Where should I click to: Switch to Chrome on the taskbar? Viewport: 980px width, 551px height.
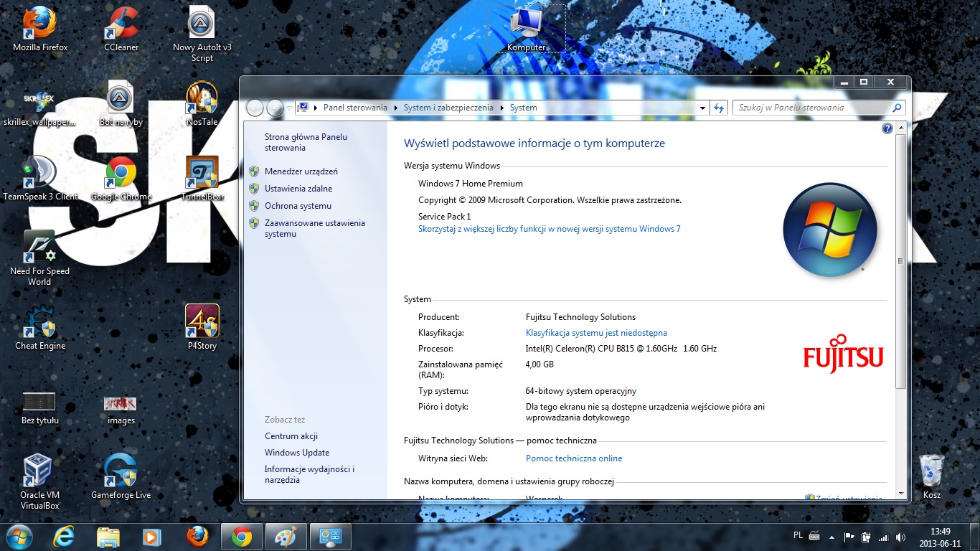point(242,537)
